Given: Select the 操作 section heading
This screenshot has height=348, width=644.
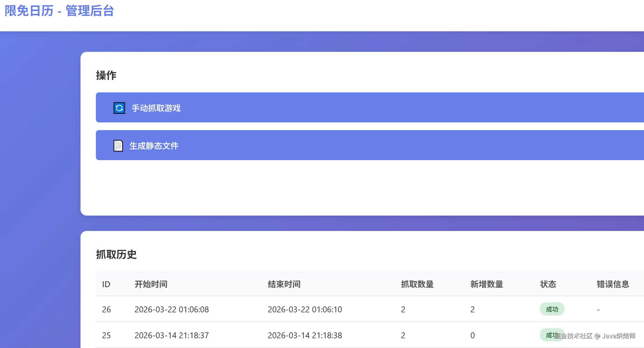Looking at the screenshot, I should click(106, 75).
